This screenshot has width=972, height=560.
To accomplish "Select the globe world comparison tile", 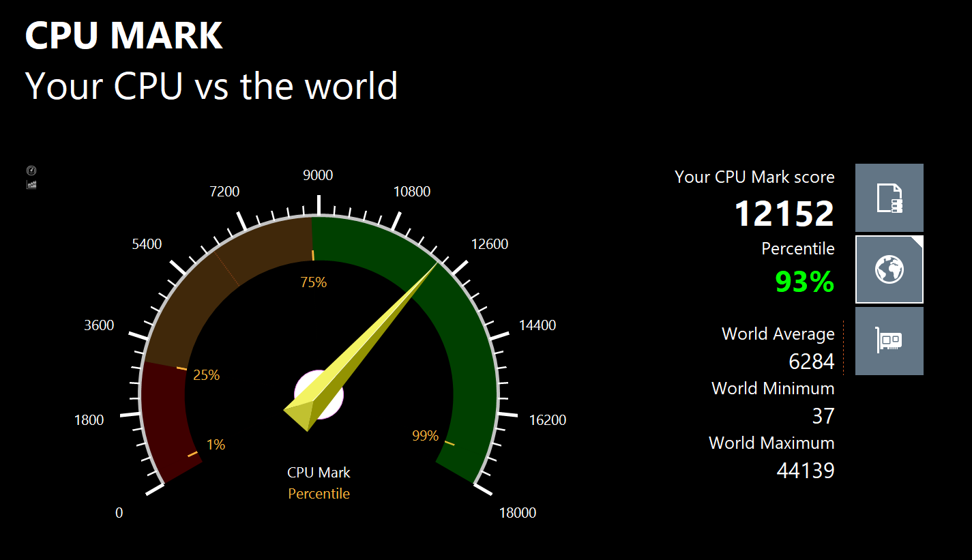I will [889, 269].
